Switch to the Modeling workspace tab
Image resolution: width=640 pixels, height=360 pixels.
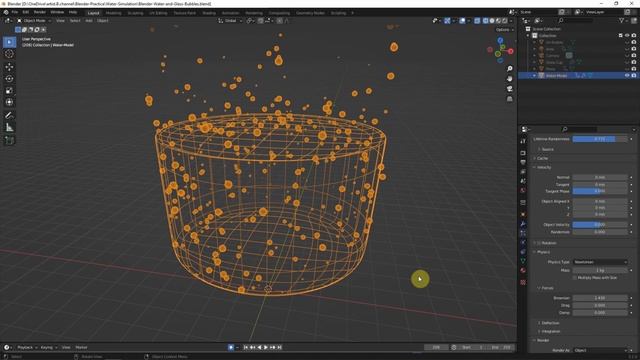tap(113, 13)
